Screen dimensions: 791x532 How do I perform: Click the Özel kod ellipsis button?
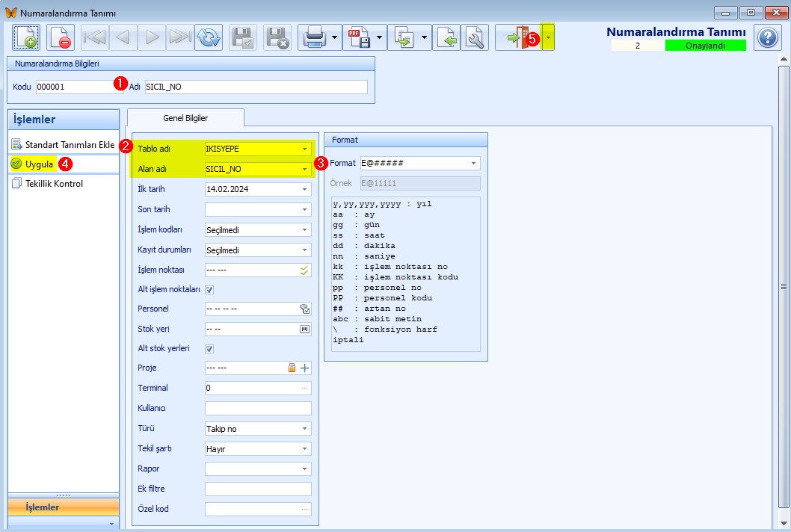click(305, 509)
